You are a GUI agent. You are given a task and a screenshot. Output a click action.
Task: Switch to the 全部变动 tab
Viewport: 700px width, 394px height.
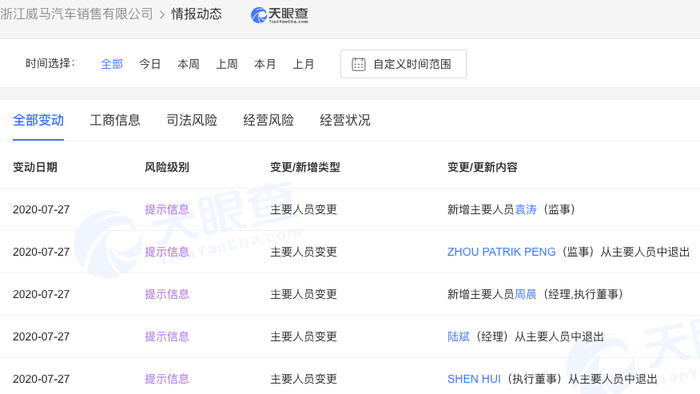tap(38, 120)
